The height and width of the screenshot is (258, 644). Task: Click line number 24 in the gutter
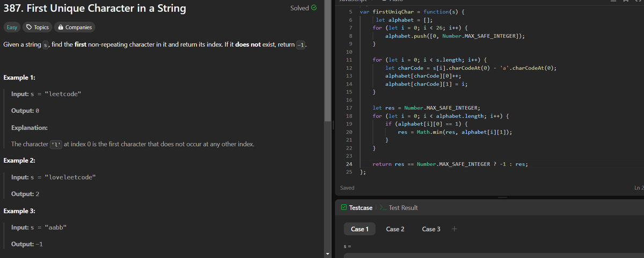348,164
